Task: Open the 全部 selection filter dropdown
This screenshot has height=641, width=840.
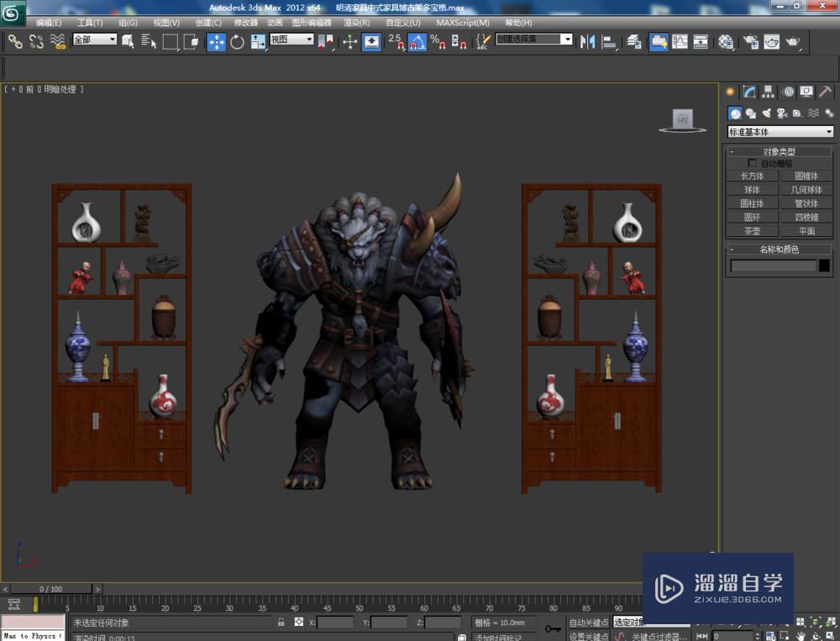Action: point(95,39)
